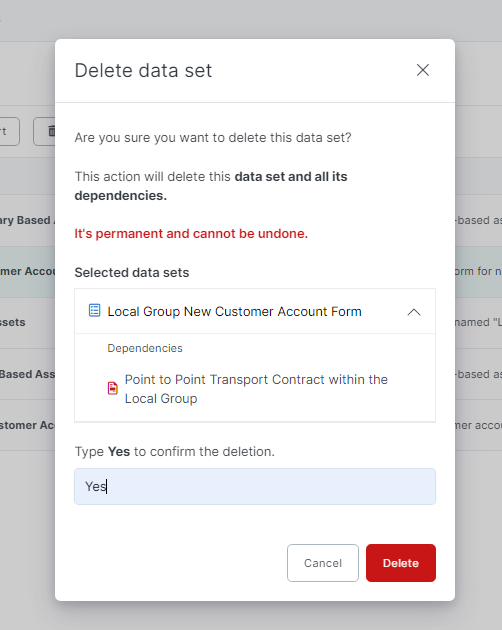Click the partially hidden button left of trash
This screenshot has width=502, height=630.
pos(9,131)
